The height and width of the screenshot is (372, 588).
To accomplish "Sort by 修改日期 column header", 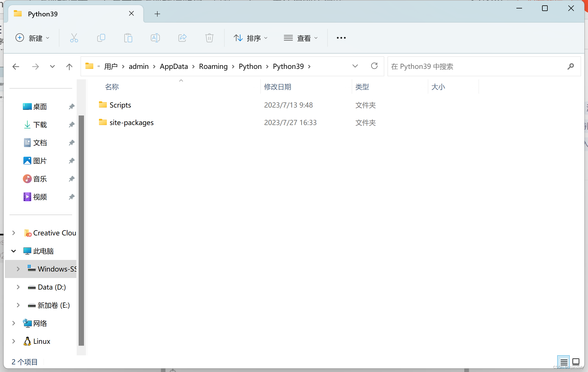I will [278, 87].
